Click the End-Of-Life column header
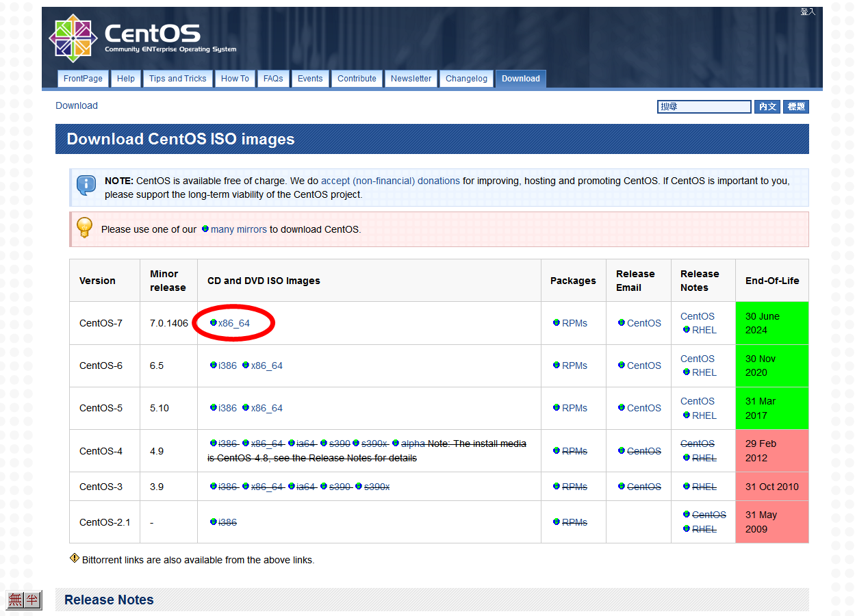Screen dimensions: 855x616 772,281
